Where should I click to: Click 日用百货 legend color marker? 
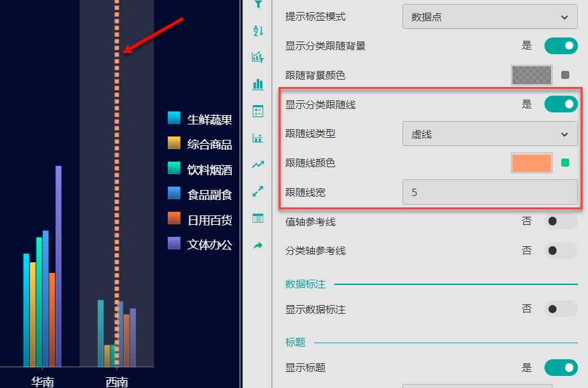[174, 218]
